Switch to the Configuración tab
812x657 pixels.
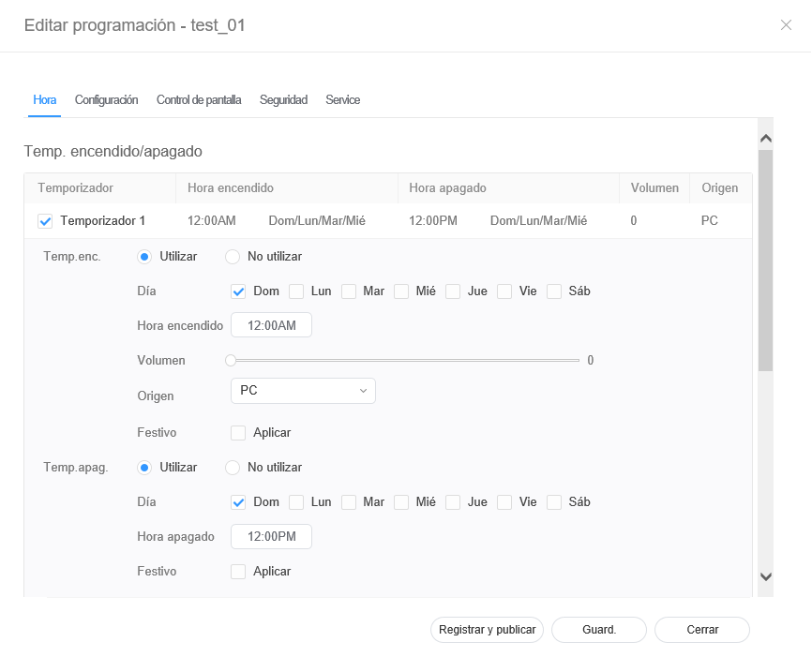tap(106, 100)
